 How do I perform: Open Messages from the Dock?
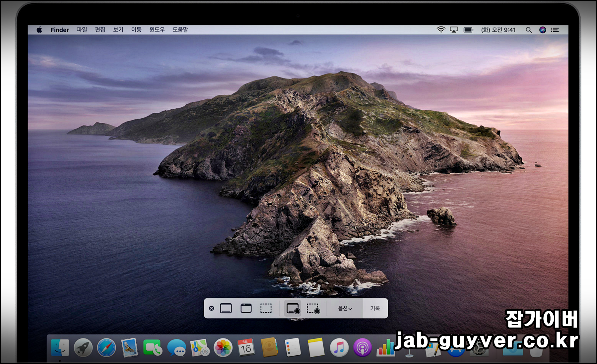click(176, 347)
